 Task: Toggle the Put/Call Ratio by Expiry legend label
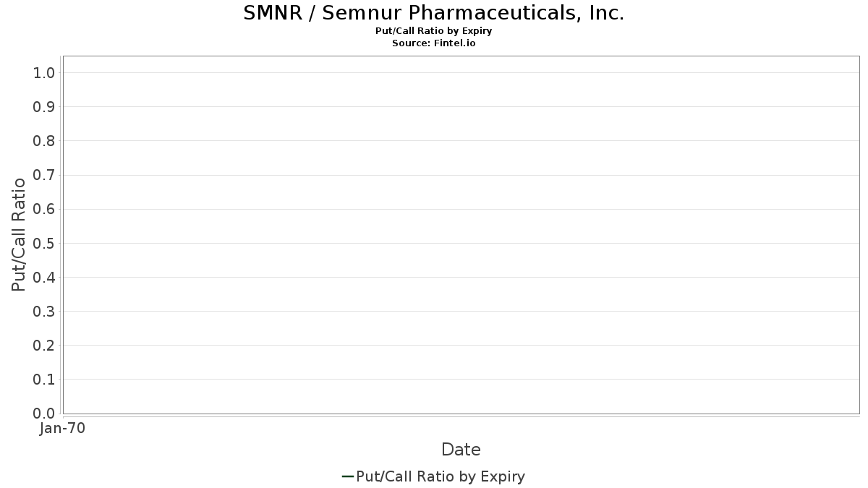441,476
